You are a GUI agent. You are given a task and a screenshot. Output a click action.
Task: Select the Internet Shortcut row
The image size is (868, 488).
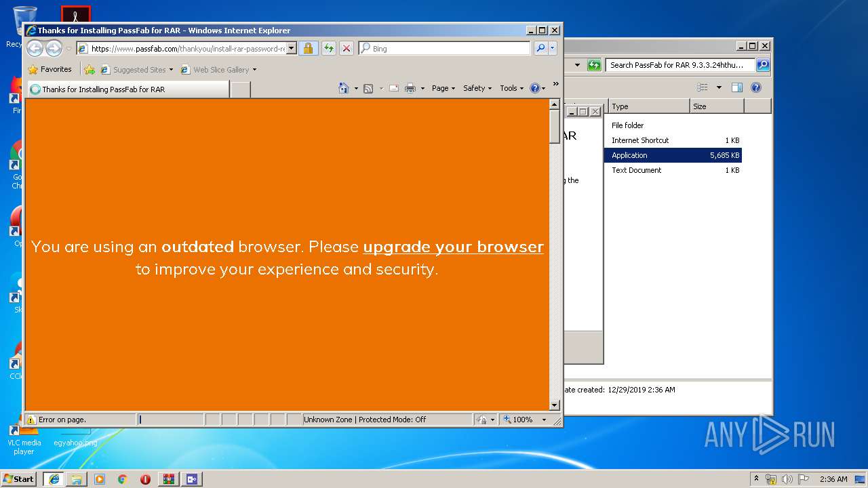coord(673,140)
